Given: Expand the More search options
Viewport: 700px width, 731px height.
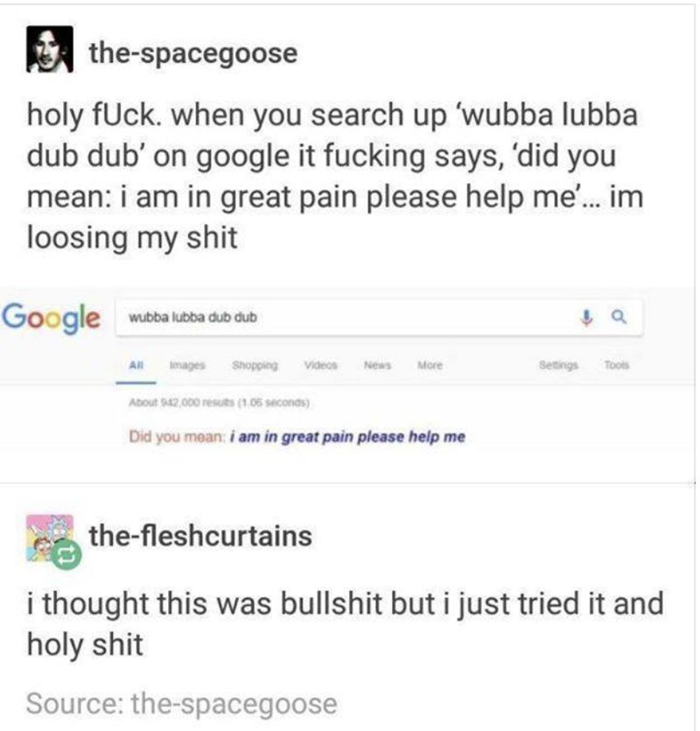Looking at the screenshot, I should coord(430,365).
